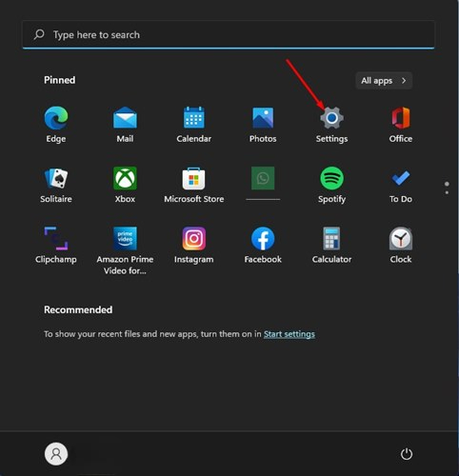Open the Solitaire game
The height and width of the screenshot is (476, 459).
pyautogui.click(x=56, y=185)
